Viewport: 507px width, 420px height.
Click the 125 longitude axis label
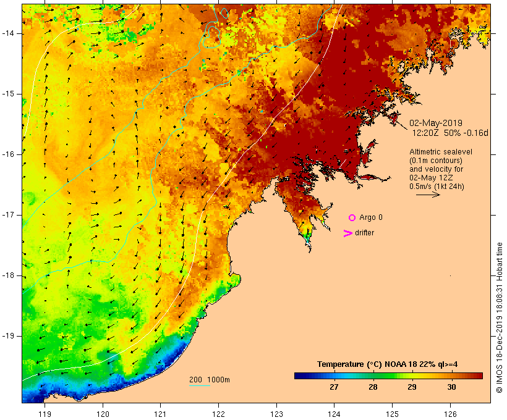click(x=393, y=414)
